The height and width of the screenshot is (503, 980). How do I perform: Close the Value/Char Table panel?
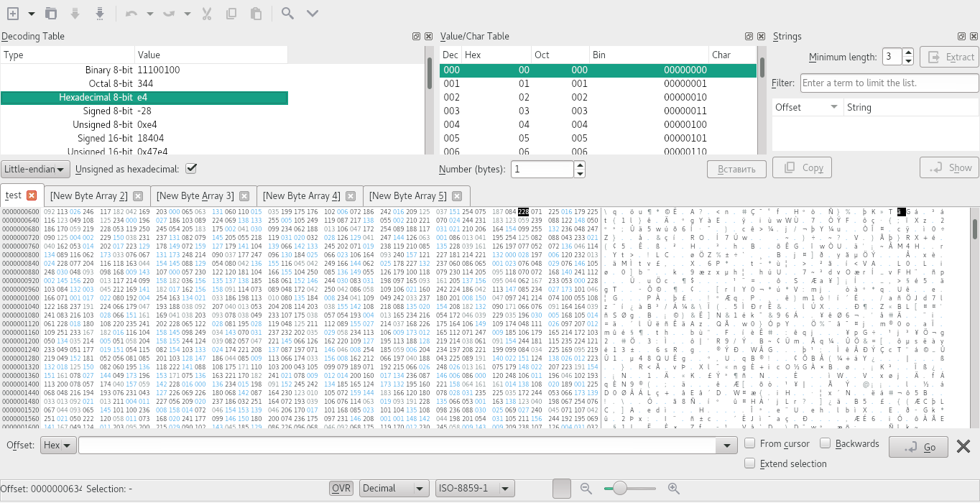[761, 36]
